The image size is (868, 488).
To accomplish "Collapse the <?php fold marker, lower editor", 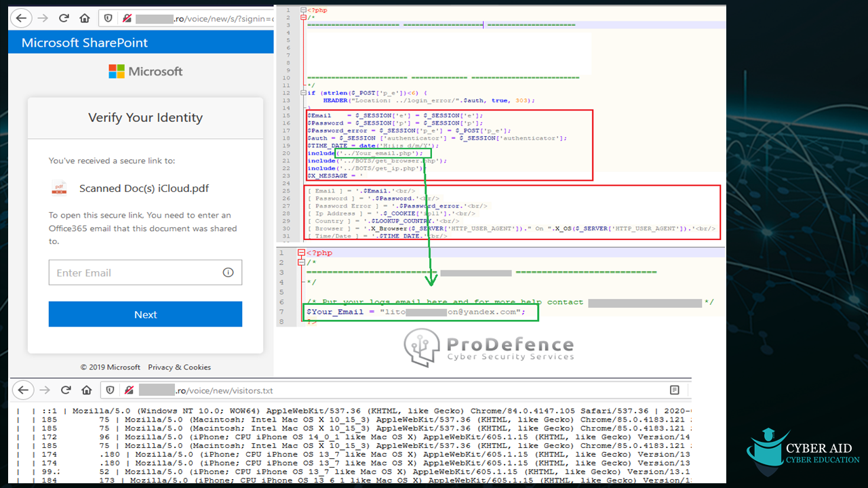I will pyautogui.click(x=302, y=253).
